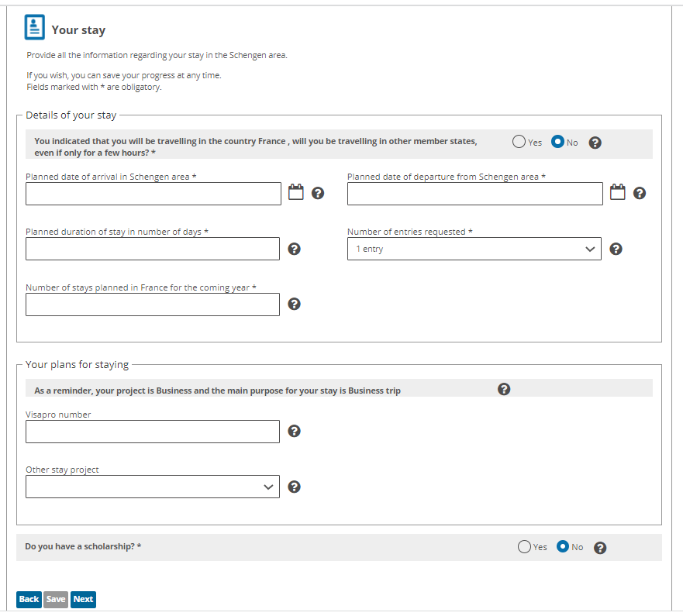Show help for Visapro number

pyautogui.click(x=295, y=431)
